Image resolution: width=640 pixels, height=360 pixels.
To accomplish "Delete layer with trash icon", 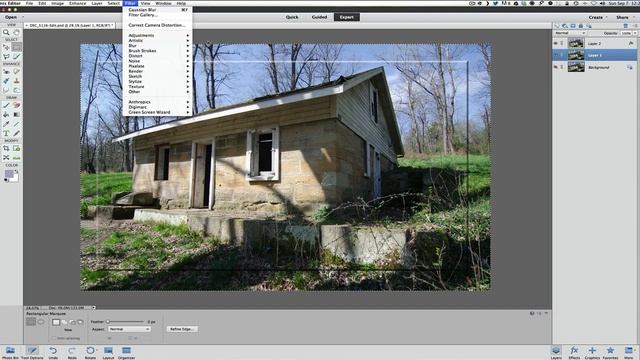I will click(625, 26).
